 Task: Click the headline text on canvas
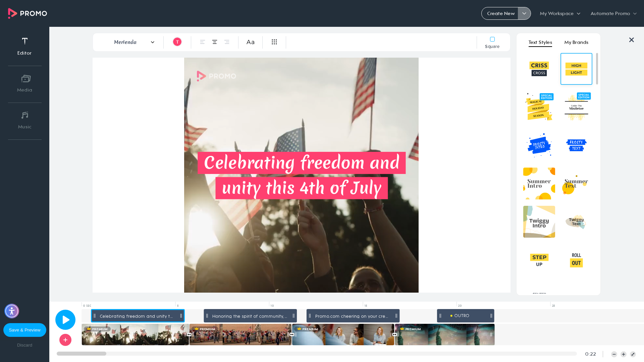302,175
